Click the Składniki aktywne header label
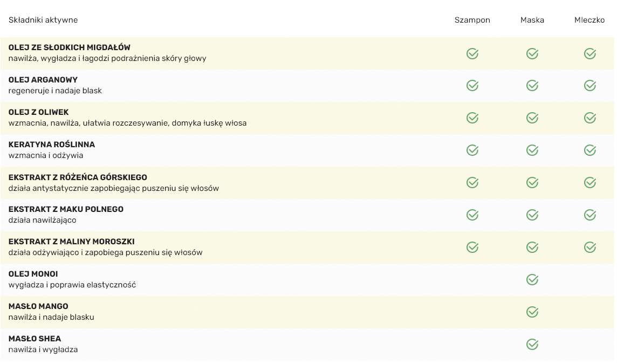The width and height of the screenshot is (617, 364). (x=43, y=20)
